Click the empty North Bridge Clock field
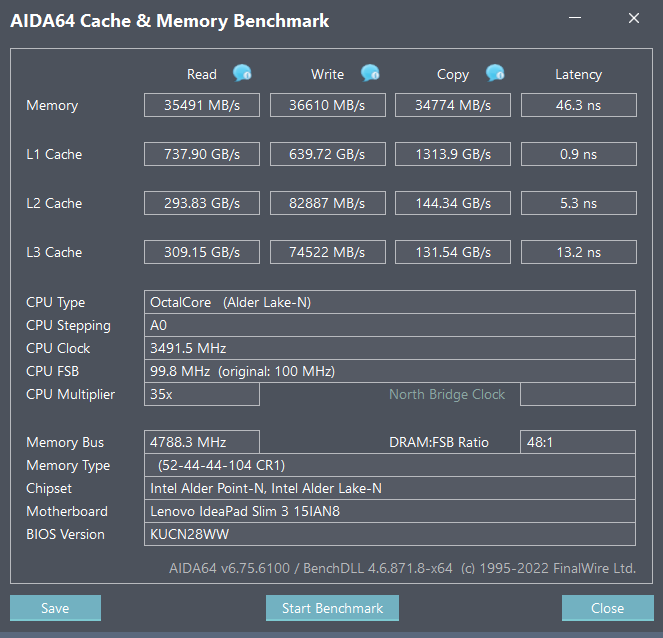The height and width of the screenshot is (638, 663). pos(578,394)
